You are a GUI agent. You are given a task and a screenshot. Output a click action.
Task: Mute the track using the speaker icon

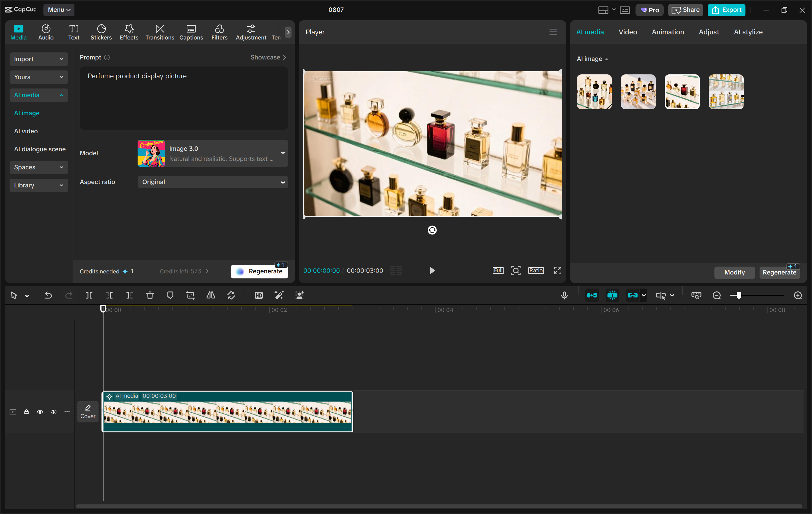tap(53, 411)
